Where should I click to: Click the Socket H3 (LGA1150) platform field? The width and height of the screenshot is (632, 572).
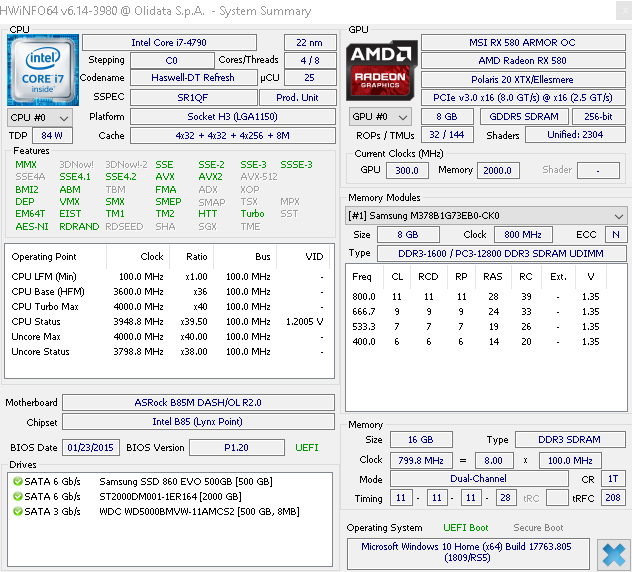(233, 116)
